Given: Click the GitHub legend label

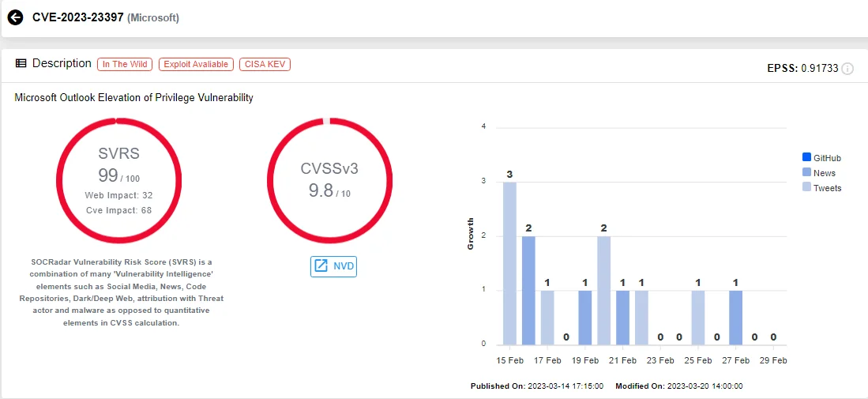Looking at the screenshot, I should pyautogui.click(x=827, y=158).
